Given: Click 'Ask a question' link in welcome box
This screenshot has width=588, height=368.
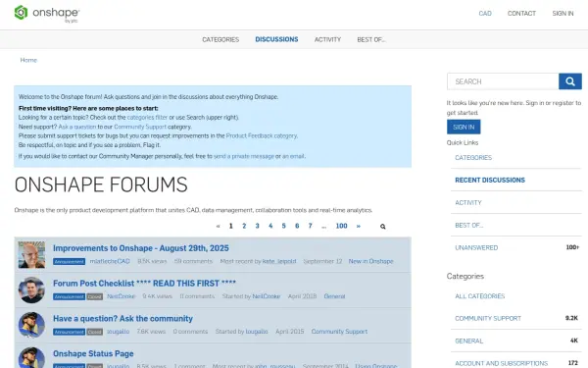Looking at the screenshot, I should coord(77,127).
